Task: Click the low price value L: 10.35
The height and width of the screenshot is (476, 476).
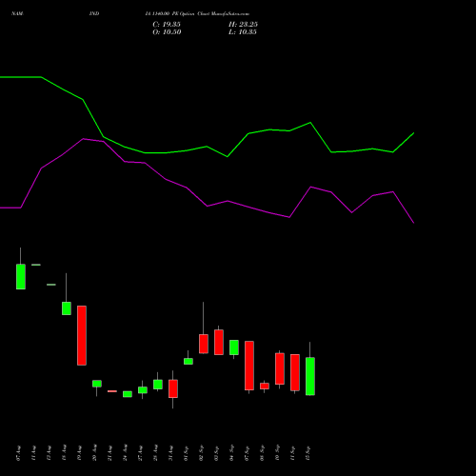Action: 243,31
